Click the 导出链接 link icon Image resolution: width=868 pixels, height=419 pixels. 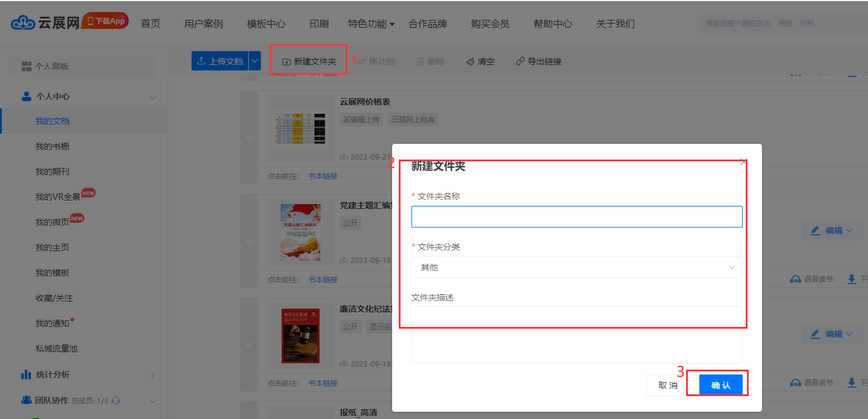520,61
